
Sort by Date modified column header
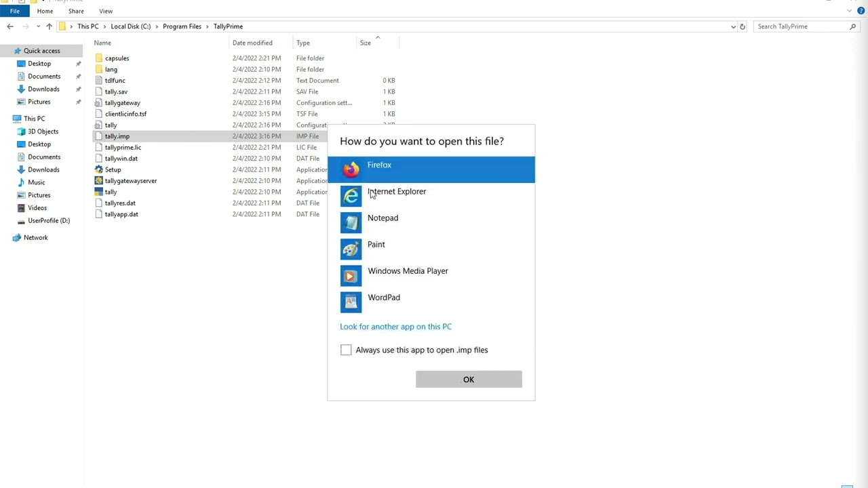click(252, 43)
